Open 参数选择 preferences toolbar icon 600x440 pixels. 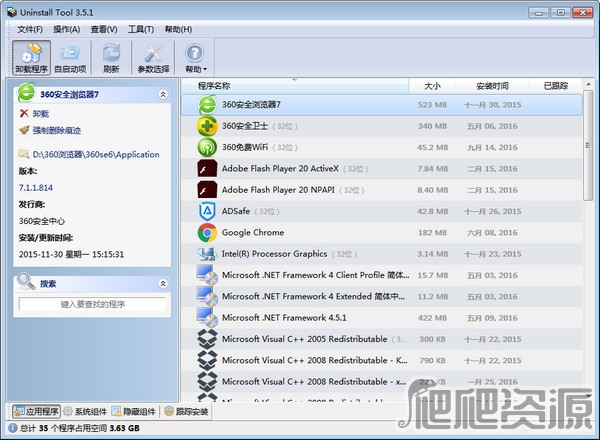153,58
